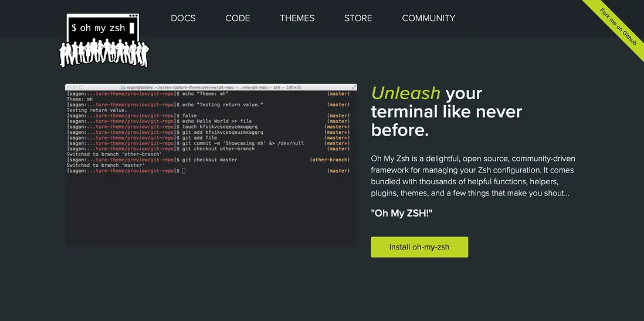Click the "Switched to branch 'master'" line

106,165
